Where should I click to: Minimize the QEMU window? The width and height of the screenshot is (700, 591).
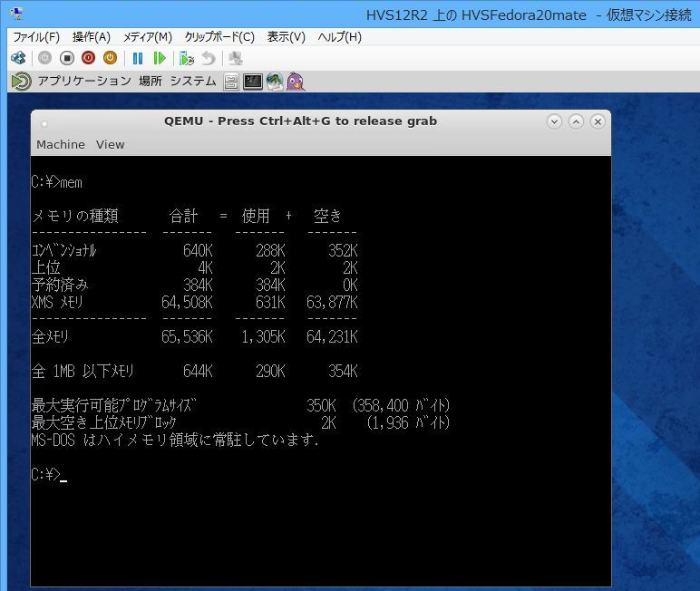pos(554,121)
